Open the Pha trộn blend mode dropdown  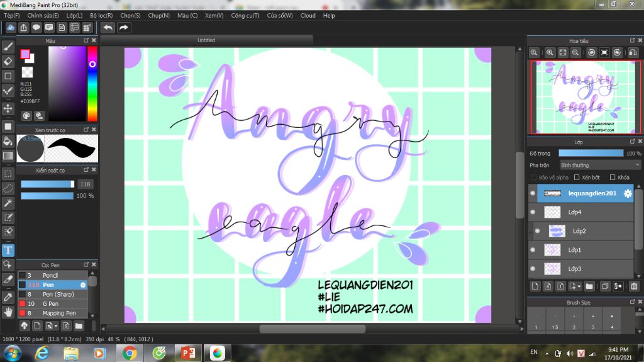(600, 165)
